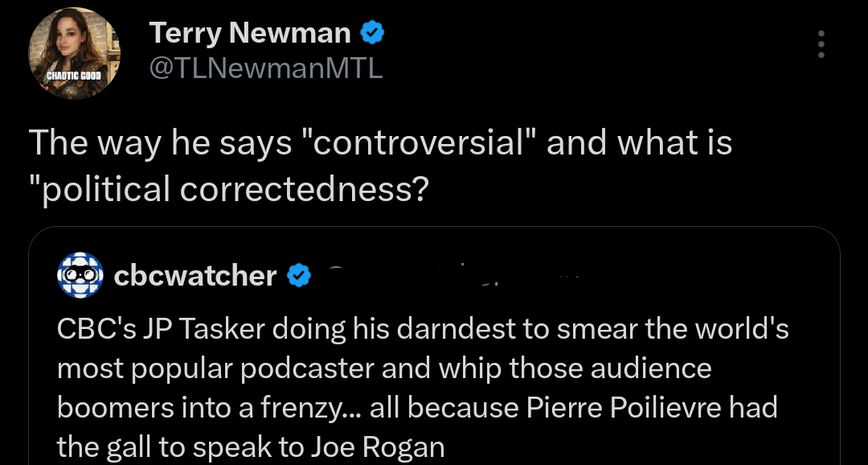868x465 pixels.
Task: Click cbcwatcher's verified checkmark badge
Action: [299, 276]
